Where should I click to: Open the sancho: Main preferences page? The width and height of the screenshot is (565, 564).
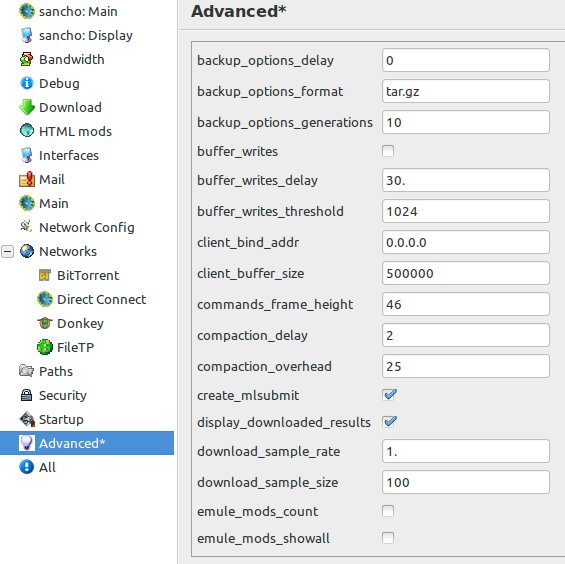tap(78, 11)
